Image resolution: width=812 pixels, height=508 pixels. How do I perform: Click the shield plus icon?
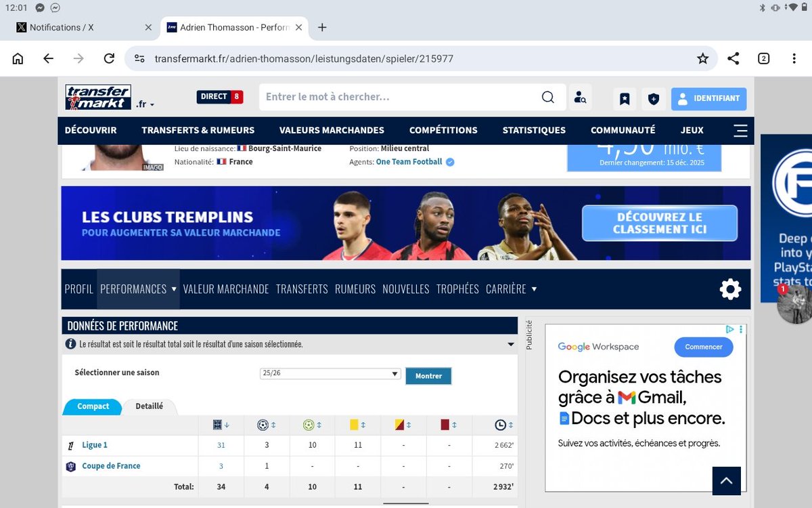pos(653,99)
